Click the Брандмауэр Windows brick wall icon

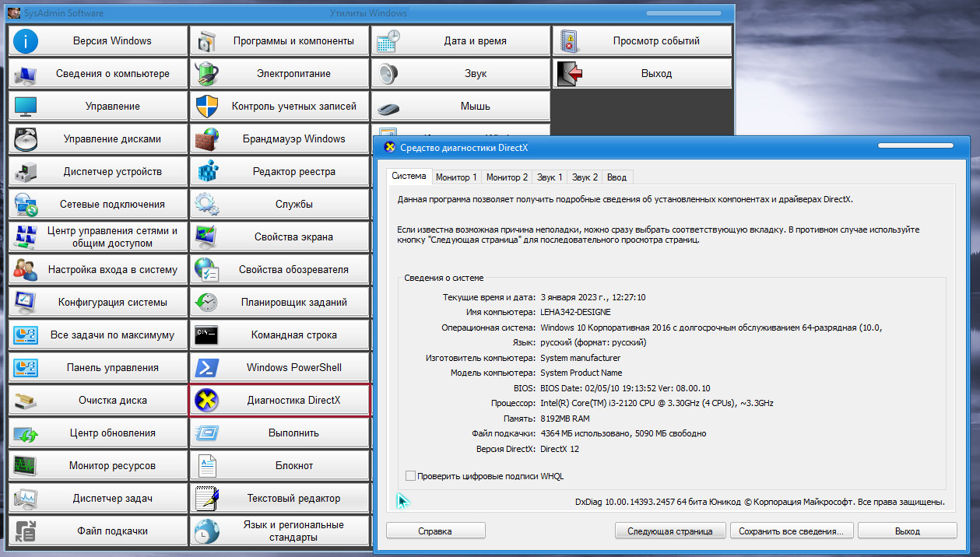pos(207,139)
